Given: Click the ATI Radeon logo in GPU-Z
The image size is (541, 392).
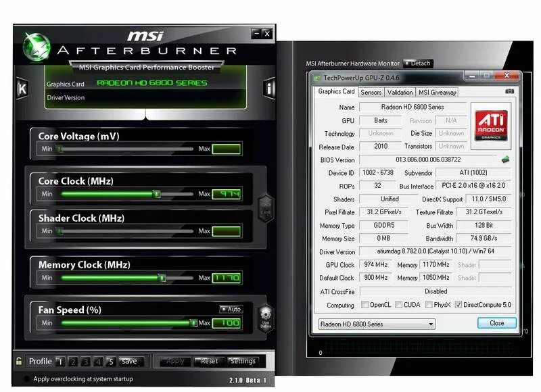Looking at the screenshot, I should pos(491,126).
